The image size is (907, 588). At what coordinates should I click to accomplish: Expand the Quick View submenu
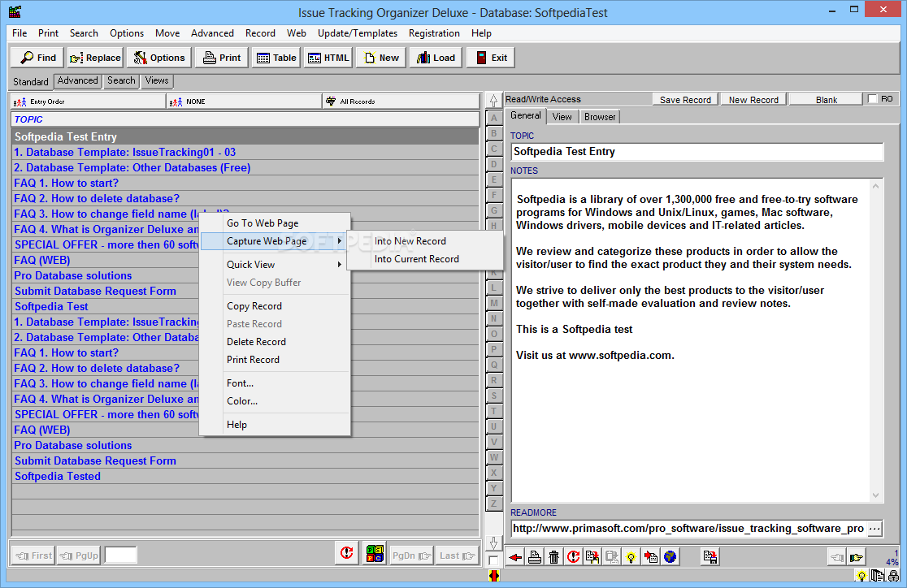pyautogui.click(x=276, y=265)
